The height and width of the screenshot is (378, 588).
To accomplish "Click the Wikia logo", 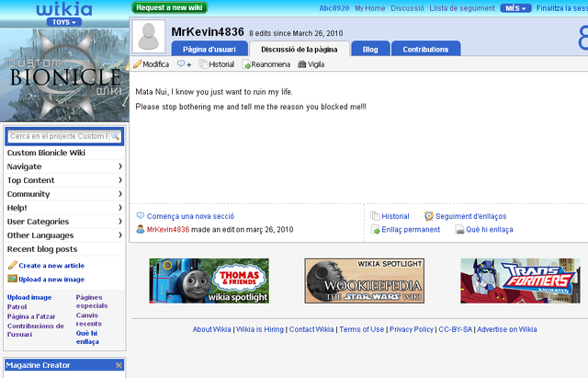I will (64, 9).
